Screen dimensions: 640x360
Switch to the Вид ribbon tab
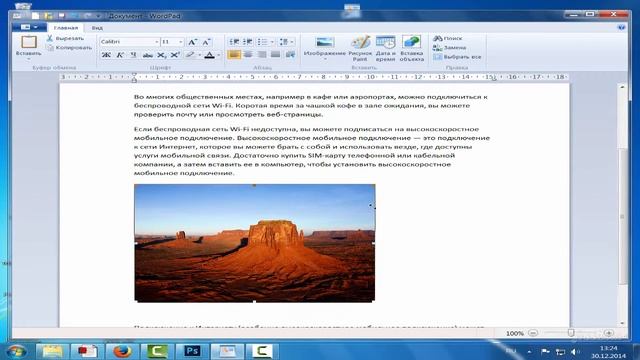point(97,28)
